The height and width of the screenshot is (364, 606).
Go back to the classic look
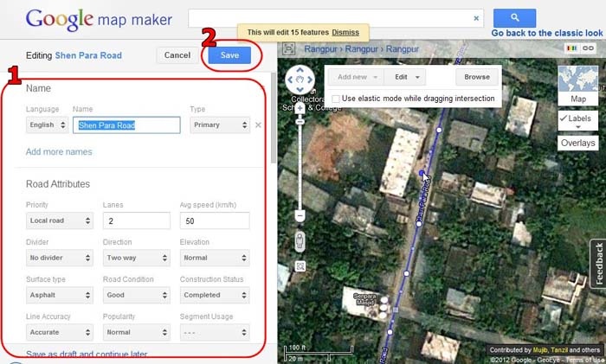547,33
